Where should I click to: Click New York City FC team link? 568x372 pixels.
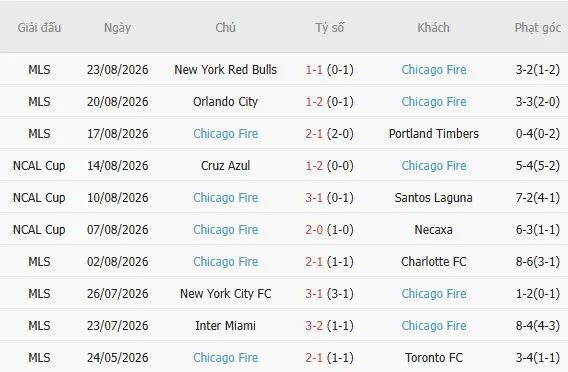(x=225, y=294)
